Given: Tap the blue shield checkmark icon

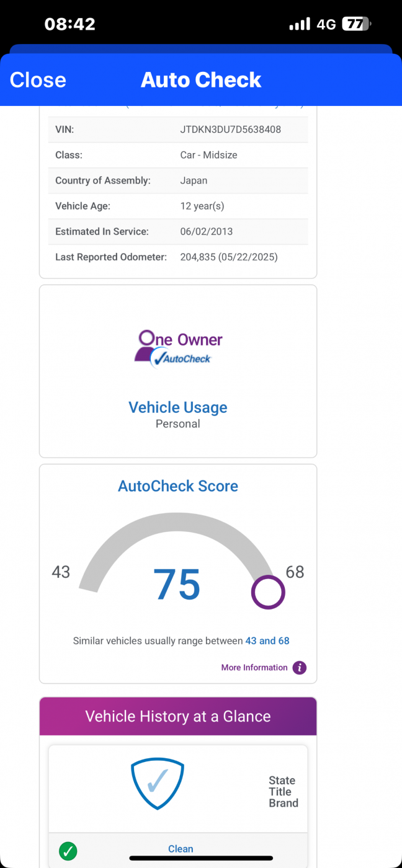Looking at the screenshot, I should coord(158,784).
